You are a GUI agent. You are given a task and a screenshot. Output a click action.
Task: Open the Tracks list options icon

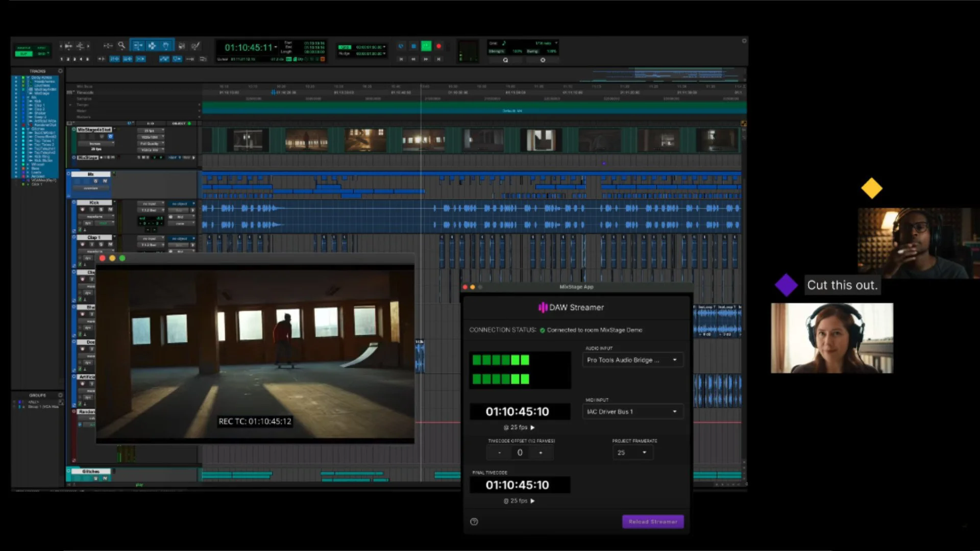tap(60, 71)
